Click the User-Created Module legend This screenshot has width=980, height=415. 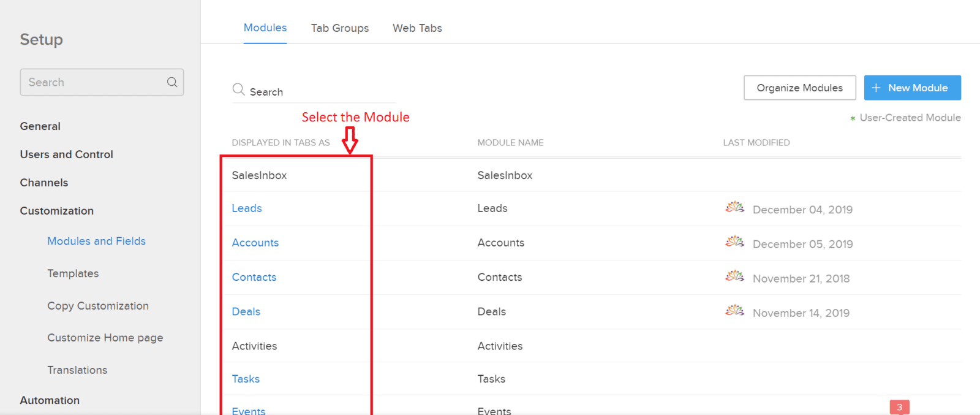coord(905,118)
